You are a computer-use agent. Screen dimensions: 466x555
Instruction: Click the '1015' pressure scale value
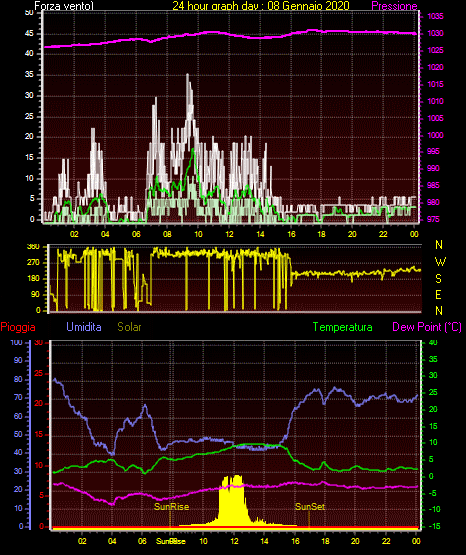pyautogui.click(x=435, y=84)
